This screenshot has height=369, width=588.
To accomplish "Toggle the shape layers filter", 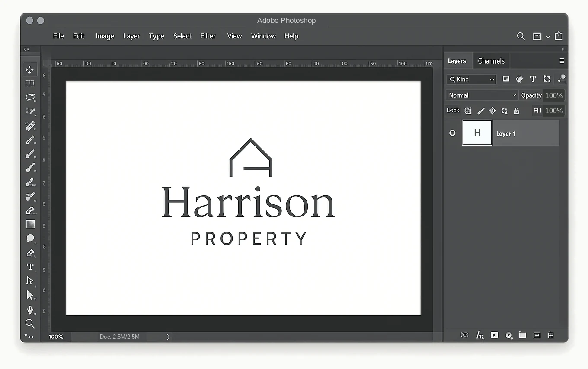I will pos(547,79).
